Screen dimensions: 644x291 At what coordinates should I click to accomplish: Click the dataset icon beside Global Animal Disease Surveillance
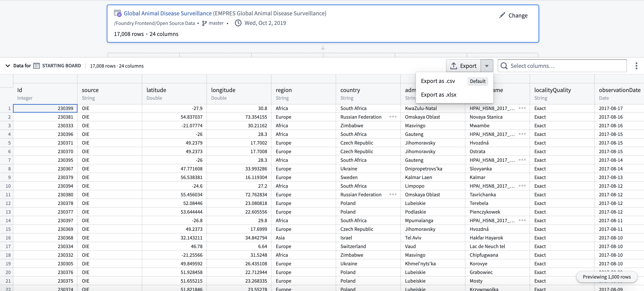(118, 13)
